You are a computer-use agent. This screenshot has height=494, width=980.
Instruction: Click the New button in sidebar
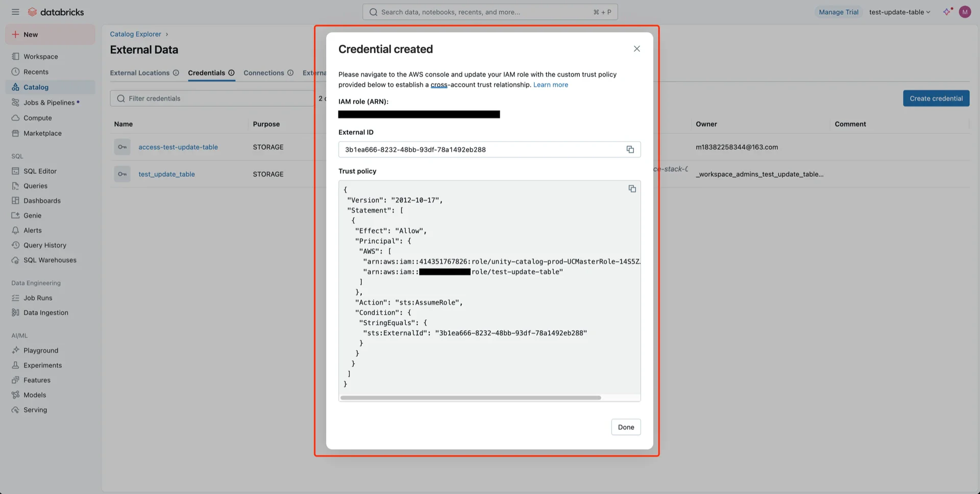click(x=50, y=34)
